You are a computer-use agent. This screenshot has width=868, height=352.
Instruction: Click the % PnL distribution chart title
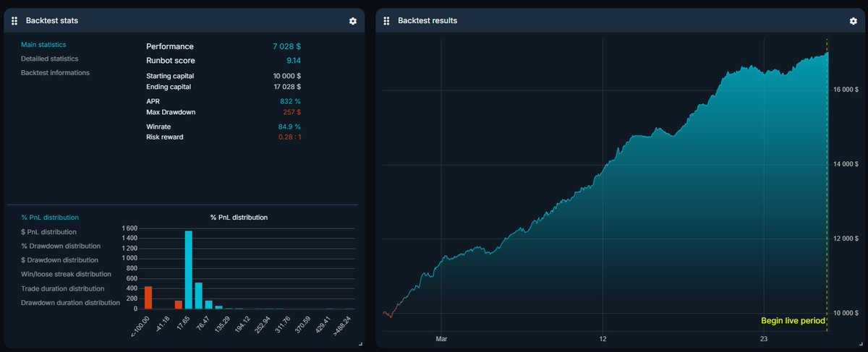(x=239, y=218)
